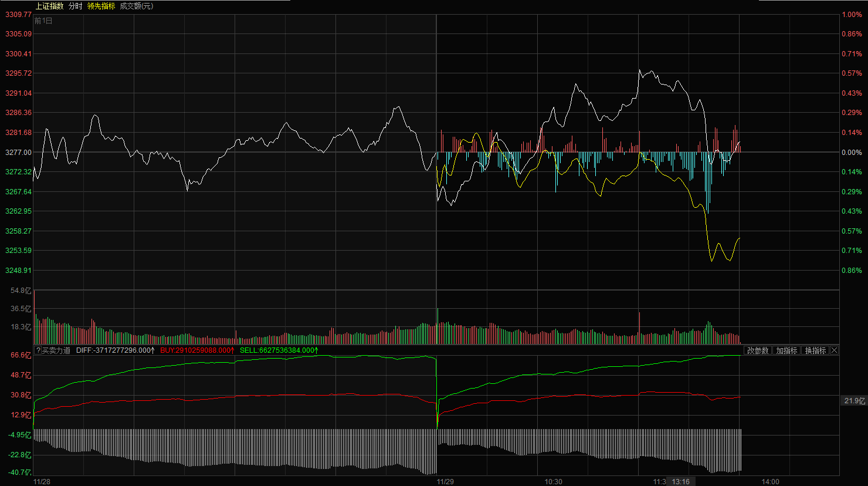Click the 前1日 label on chart

coord(43,21)
